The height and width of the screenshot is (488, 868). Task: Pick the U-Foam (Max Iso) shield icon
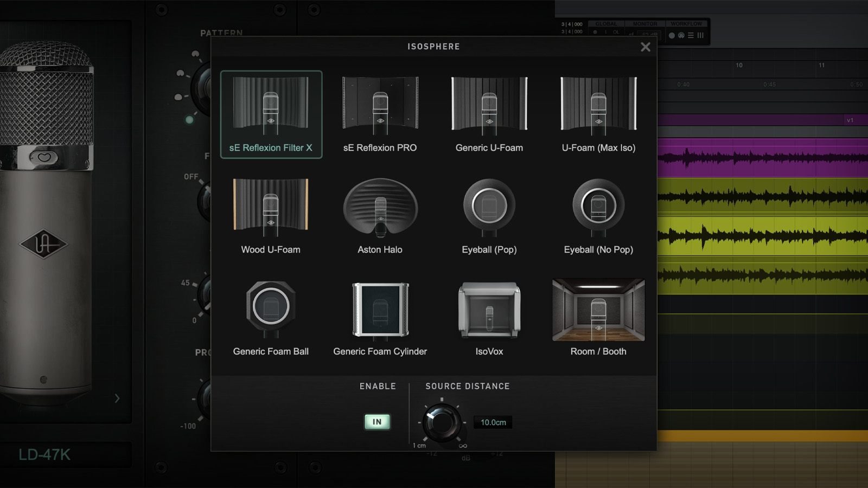598,105
